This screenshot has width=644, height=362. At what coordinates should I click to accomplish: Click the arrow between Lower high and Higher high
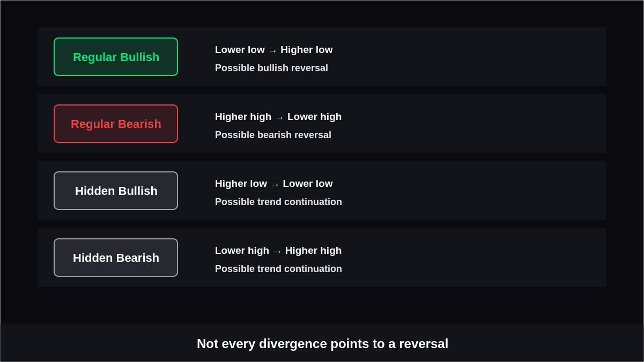277,251
